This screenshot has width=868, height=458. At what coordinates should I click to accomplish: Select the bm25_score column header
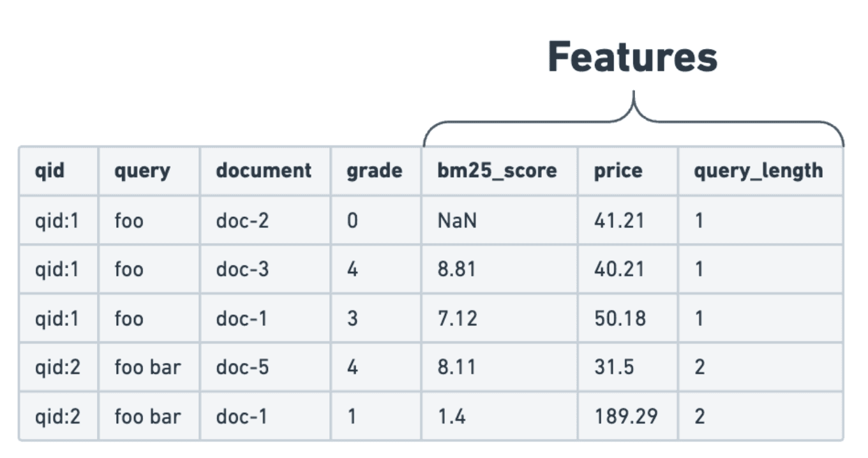pyautogui.click(x=497, y=171)
